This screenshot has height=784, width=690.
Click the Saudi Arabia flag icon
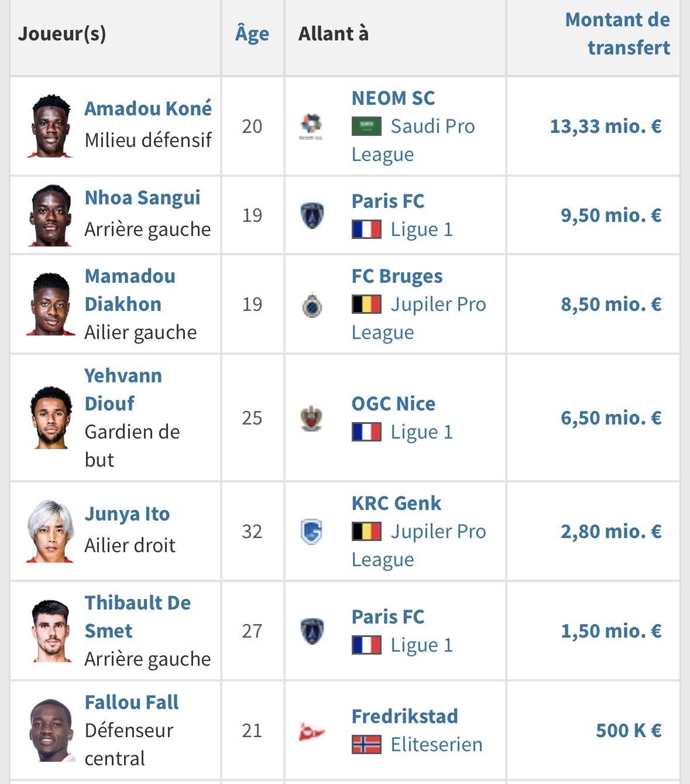tap(366, 126)
